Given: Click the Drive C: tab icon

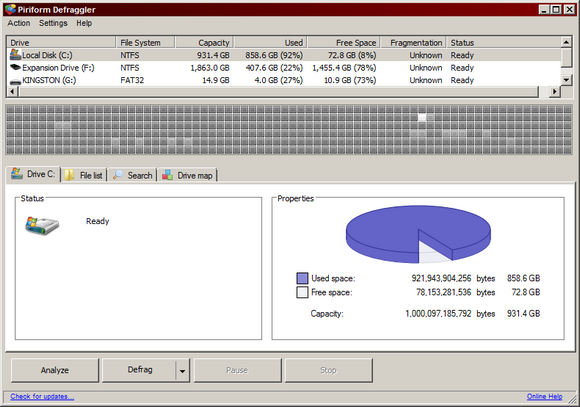Looking at the screenshot, I should point(17,174).
